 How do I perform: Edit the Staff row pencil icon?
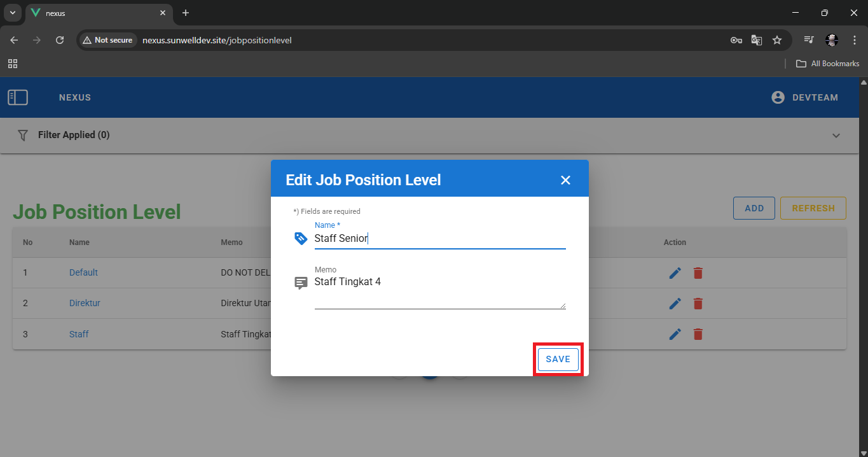coord(675,334)
